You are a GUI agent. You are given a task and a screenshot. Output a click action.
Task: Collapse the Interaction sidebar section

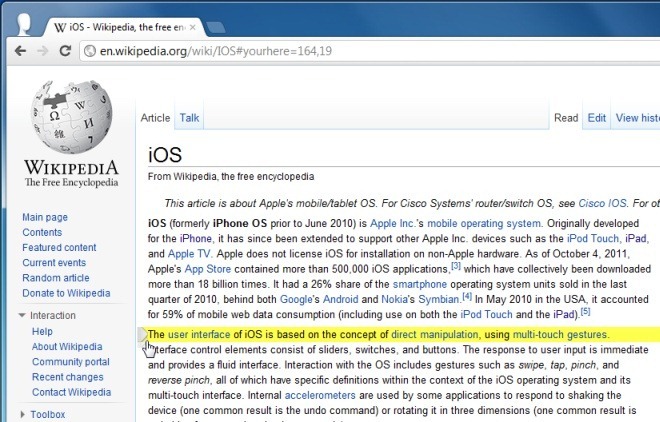click(22, 315)
